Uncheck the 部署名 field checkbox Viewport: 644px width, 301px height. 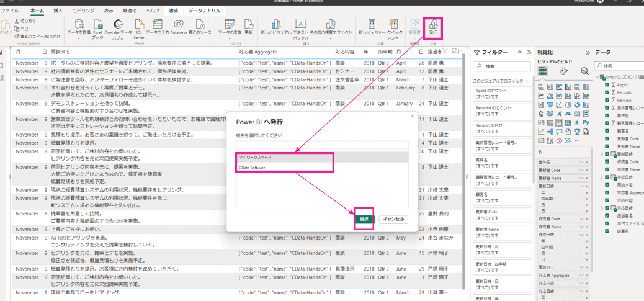[x=607, y=231]
